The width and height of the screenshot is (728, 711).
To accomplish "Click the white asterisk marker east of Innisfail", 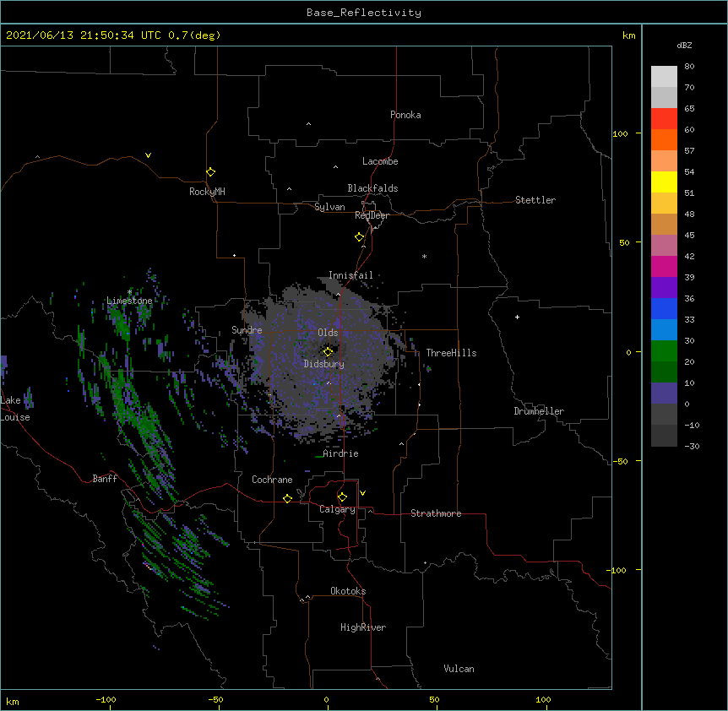I will 424,256.
